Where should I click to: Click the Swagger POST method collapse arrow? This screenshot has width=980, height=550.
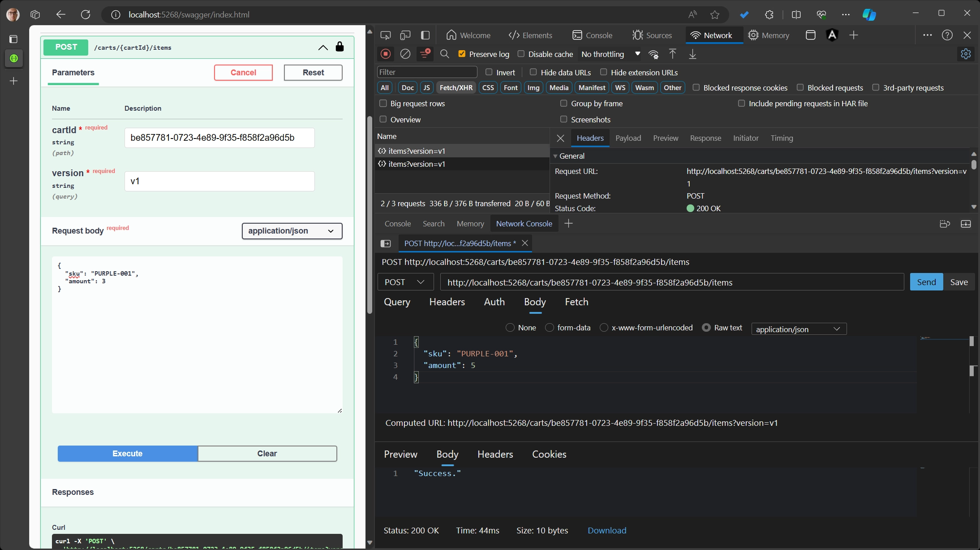pos(323,47)
